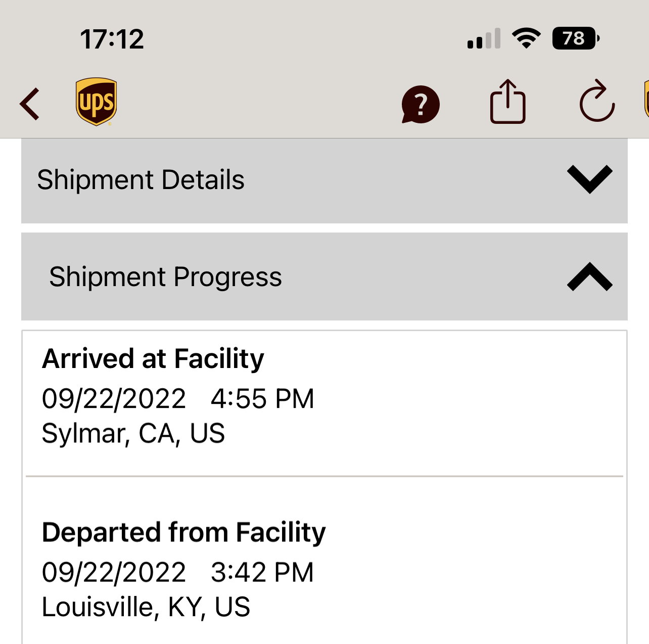Tap the UPS shield logo
This screenshot has height=644, width=649.
point(96,102)
